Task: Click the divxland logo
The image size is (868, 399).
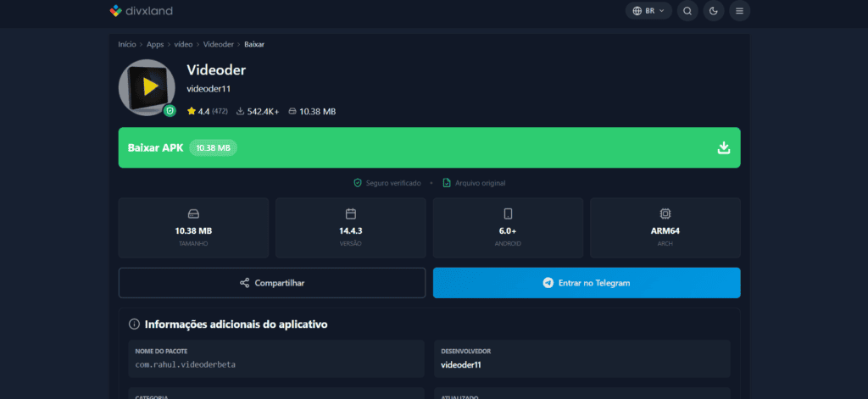Action: pyautogui.click(x=142, y=10)
